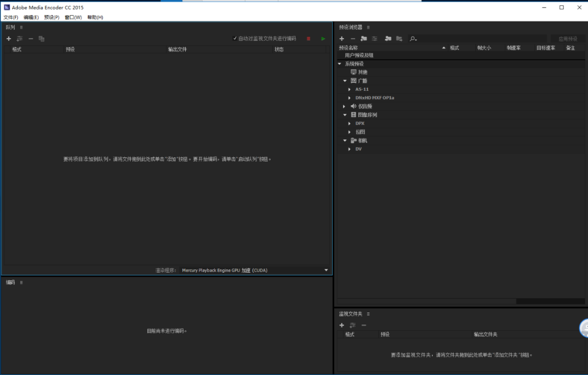Click the monitor icon beside 其他
Image resolution: width=588 pixels, height=375 pixels.
coord(353,72)
